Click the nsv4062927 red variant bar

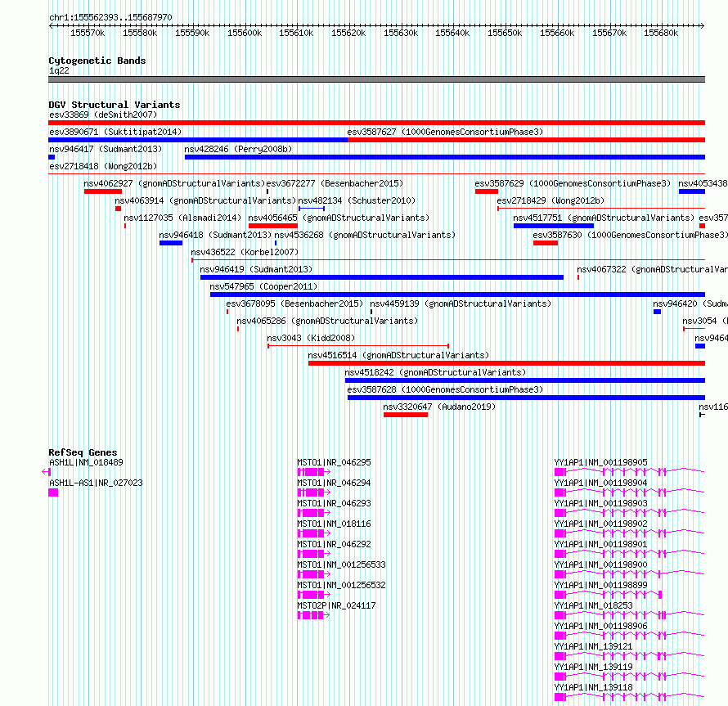tap(103, 191)
